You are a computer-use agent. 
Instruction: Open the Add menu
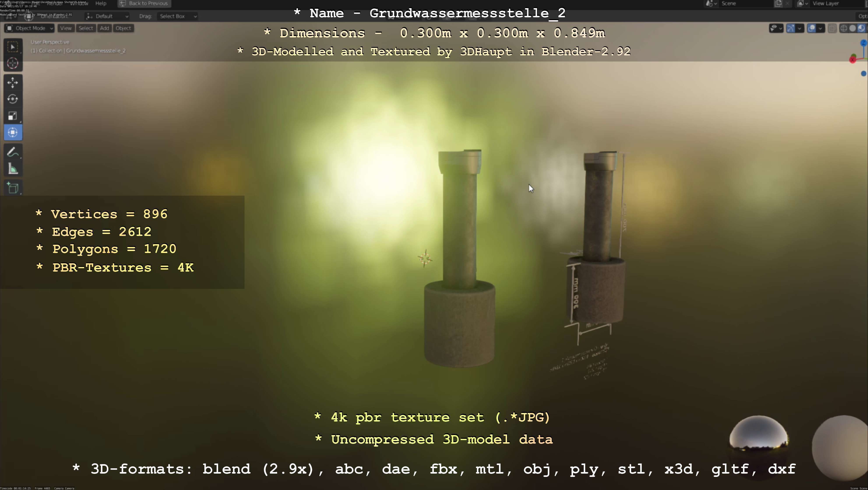[x=104, y=28]
